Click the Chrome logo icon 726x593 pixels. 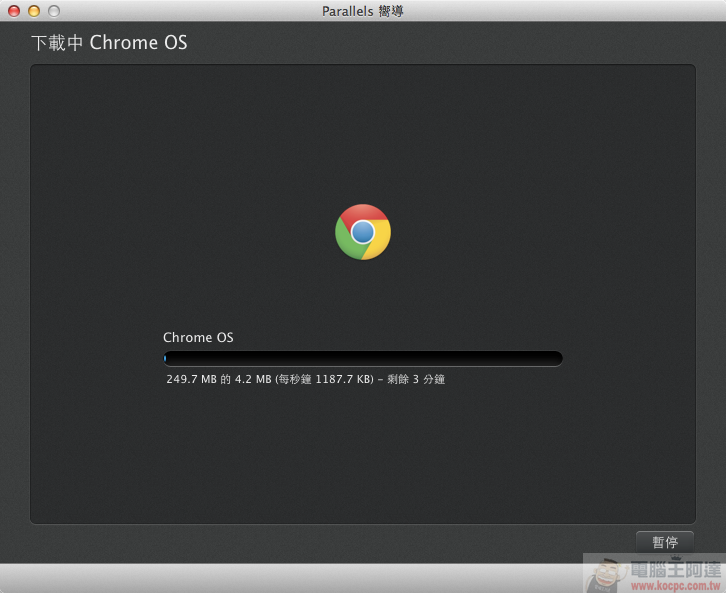(x=363, y=232)
